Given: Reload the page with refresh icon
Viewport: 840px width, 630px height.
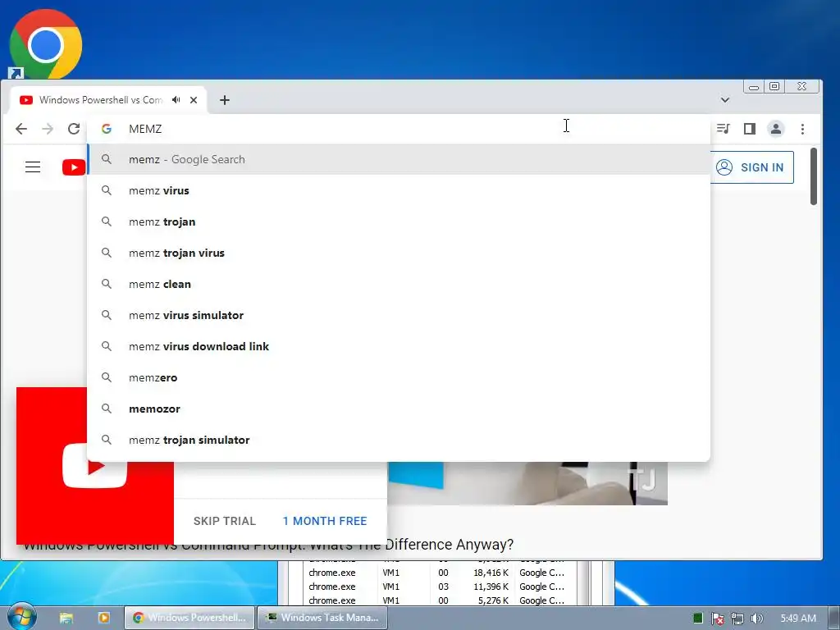Looking at the screenshot, I should (74, 129).
